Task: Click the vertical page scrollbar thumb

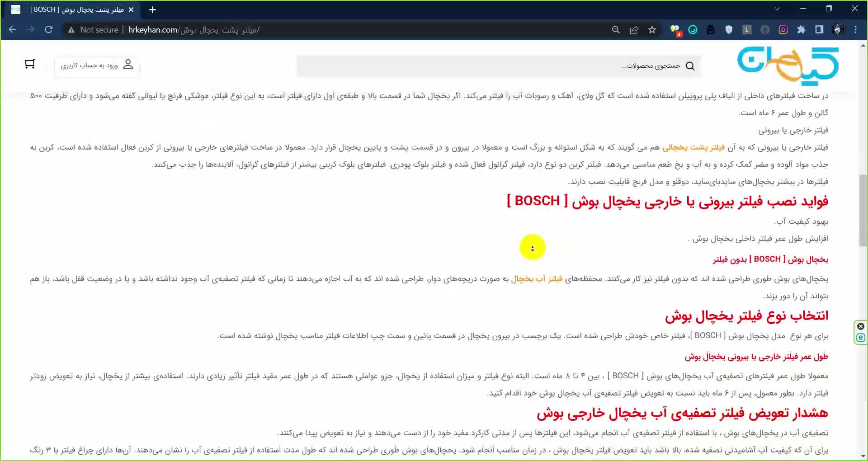Action: 863,210
